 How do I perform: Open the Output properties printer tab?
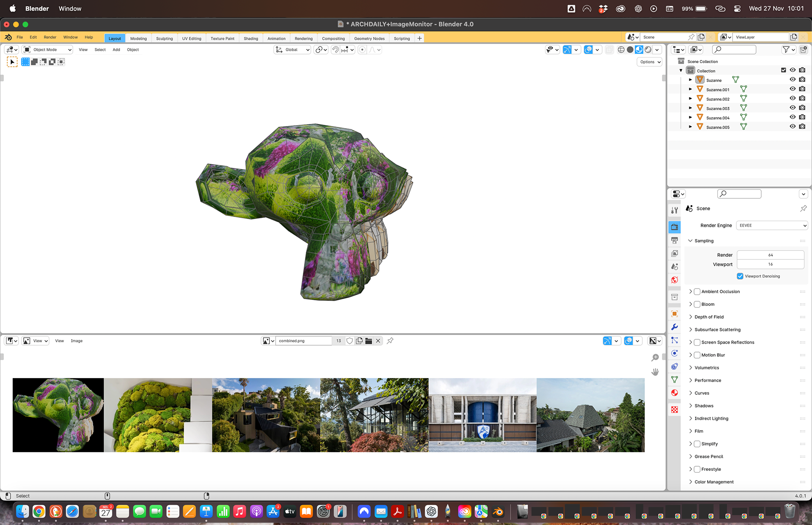pos(675,240)
